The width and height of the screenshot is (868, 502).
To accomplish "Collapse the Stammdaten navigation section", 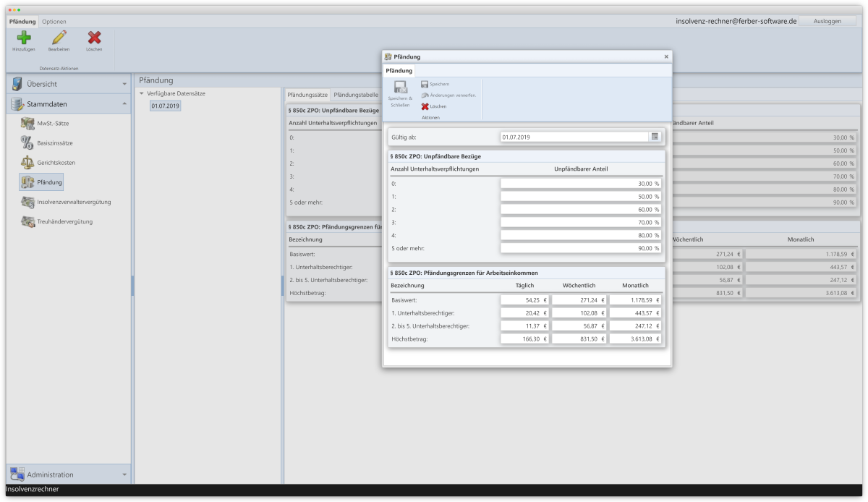I will (x=124, y=103).
